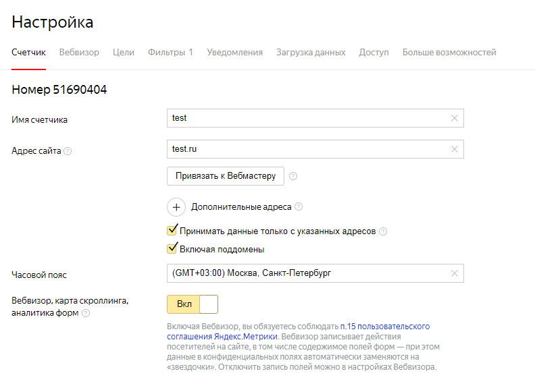The height and width of the screenshot is (392, 535).
Task: Open the п.15 пользовательского соглашения link
Action: click(x=385, y=327)
